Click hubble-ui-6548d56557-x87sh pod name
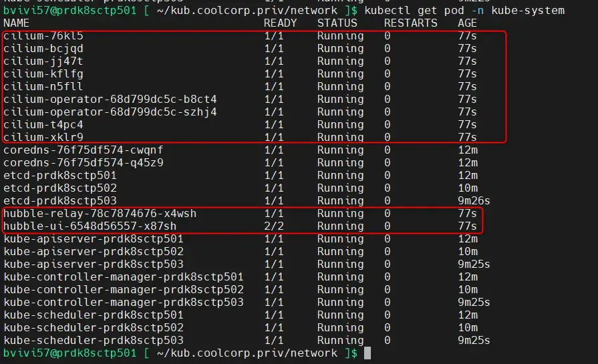The image size is (598, 364). click(90, 226)
